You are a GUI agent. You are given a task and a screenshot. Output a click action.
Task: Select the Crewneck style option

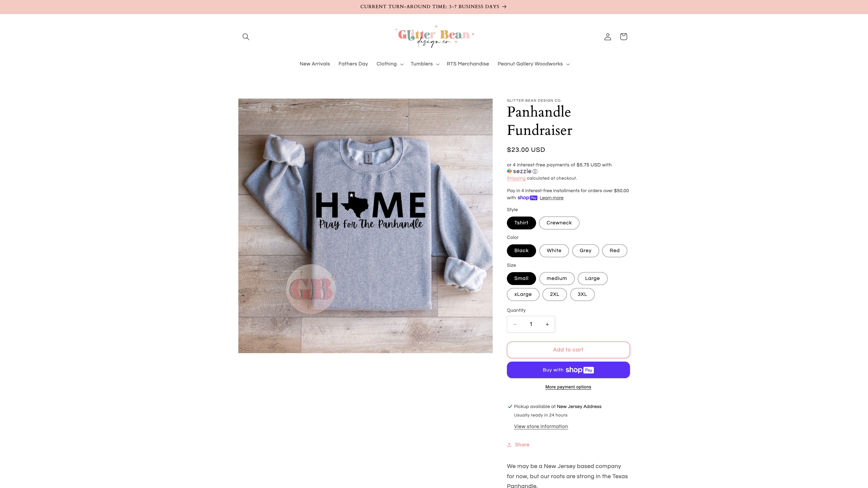(559, 223)
